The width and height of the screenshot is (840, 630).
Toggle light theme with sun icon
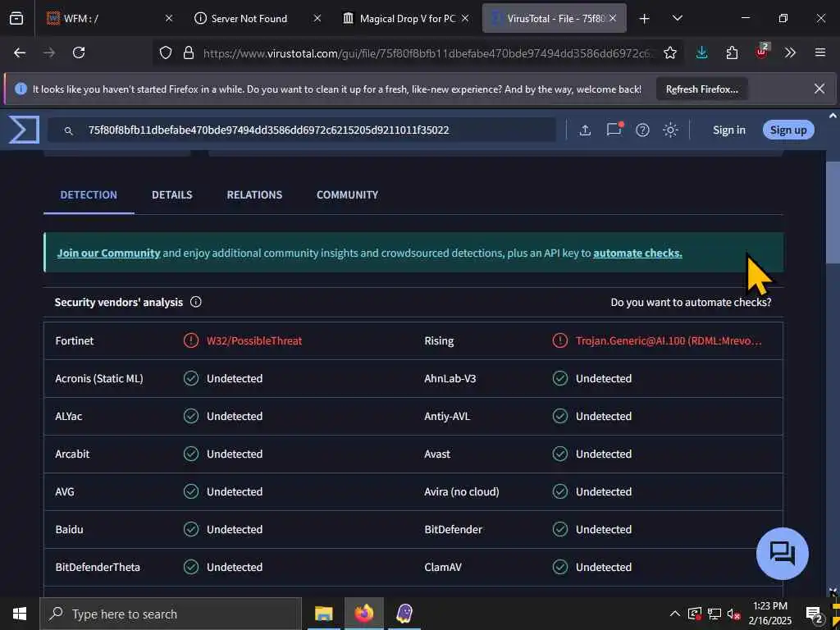(x=670, y=130)
